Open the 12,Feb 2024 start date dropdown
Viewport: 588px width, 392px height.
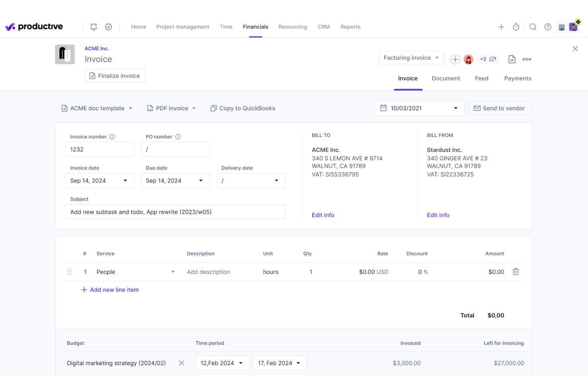(x=222, y=363)
